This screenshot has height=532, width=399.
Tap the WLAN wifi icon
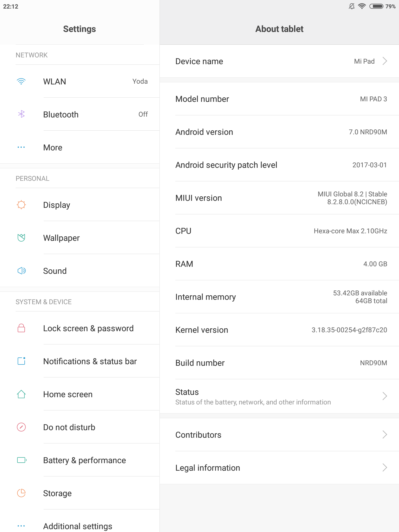pos(21,81)
